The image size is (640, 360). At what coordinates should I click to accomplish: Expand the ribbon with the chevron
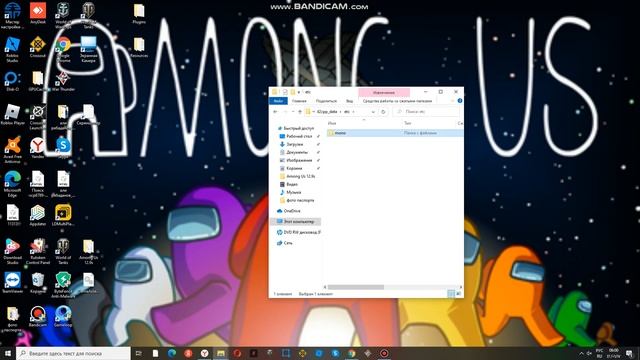pyautogui.click(x=452, y=100)
